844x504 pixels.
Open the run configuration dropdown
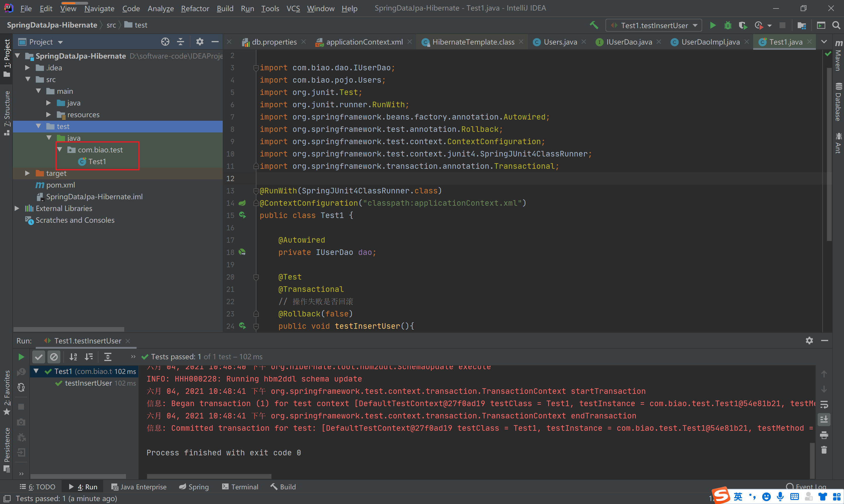(x=654, y=25)
